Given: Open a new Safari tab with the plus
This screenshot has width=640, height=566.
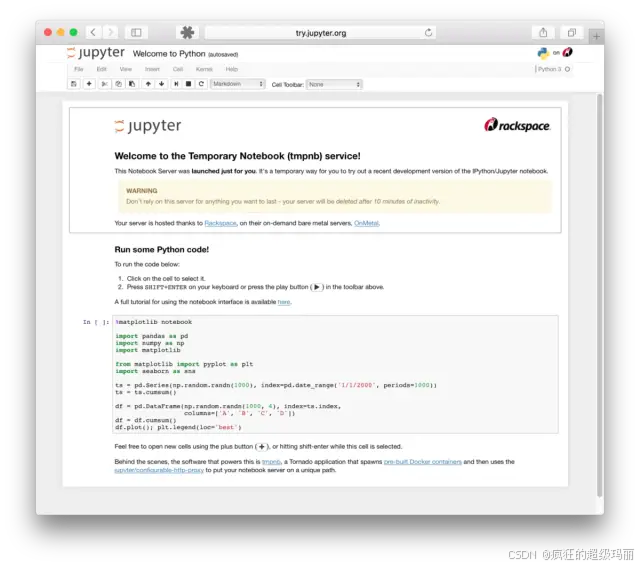Looking at the screenshot, I should [x=596, y=36].
